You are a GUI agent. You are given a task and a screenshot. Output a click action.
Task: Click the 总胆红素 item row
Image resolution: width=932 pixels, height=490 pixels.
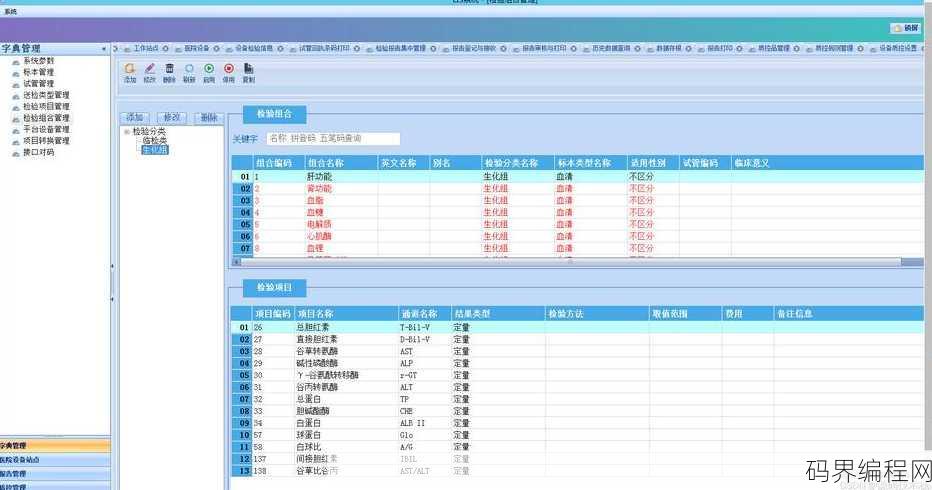[x=578, y=327]
